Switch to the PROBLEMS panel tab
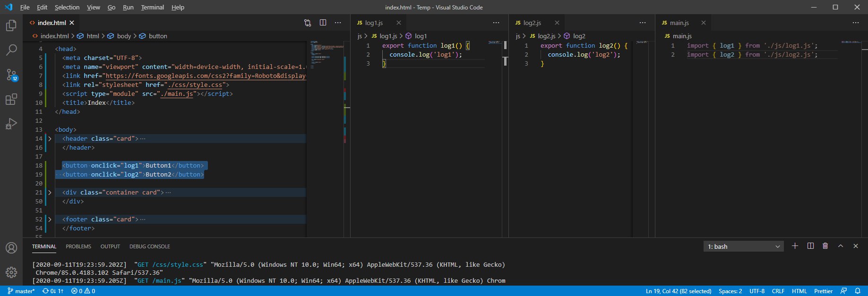 click(78, 246)
